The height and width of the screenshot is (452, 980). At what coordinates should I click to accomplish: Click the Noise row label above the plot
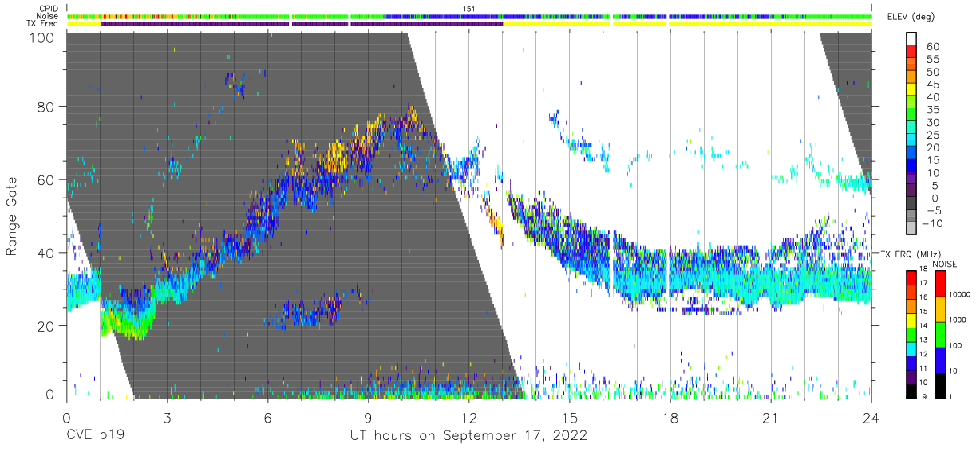click(48, 16)
